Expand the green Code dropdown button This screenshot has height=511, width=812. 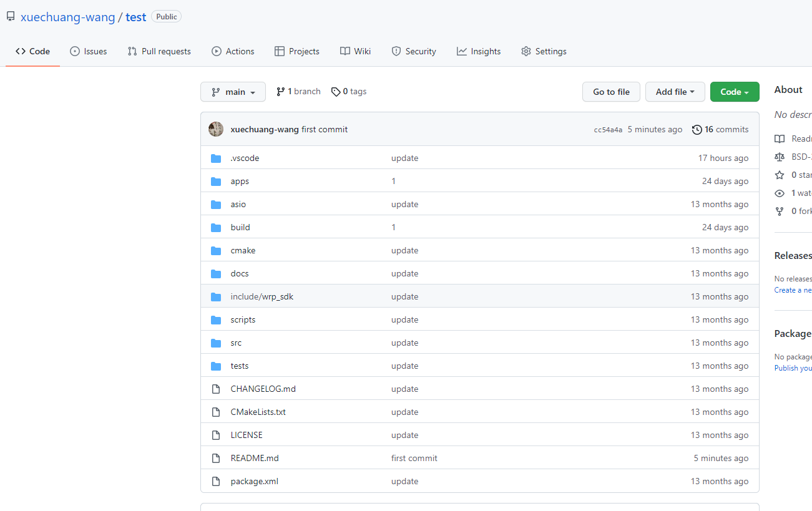[x=735, y=92]
